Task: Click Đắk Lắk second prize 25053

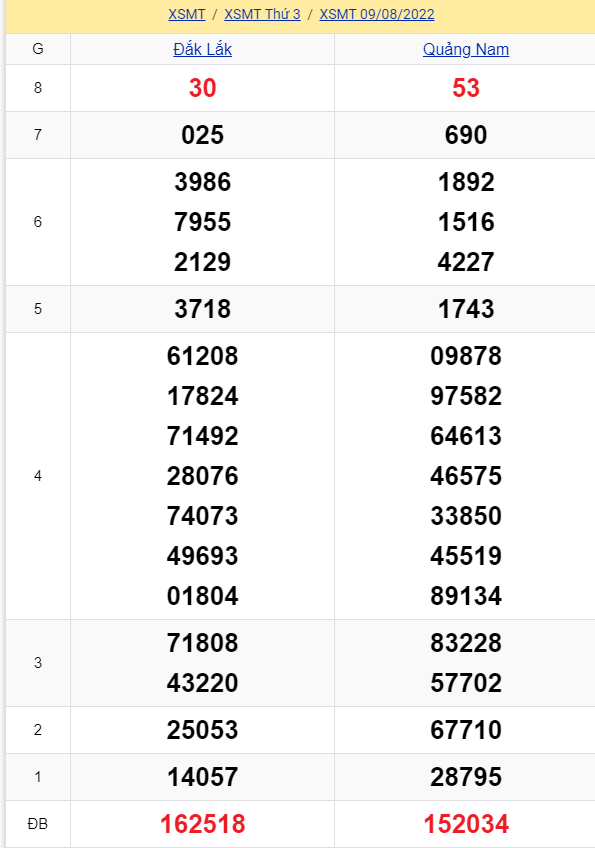Action: click(x=202, y=730)
